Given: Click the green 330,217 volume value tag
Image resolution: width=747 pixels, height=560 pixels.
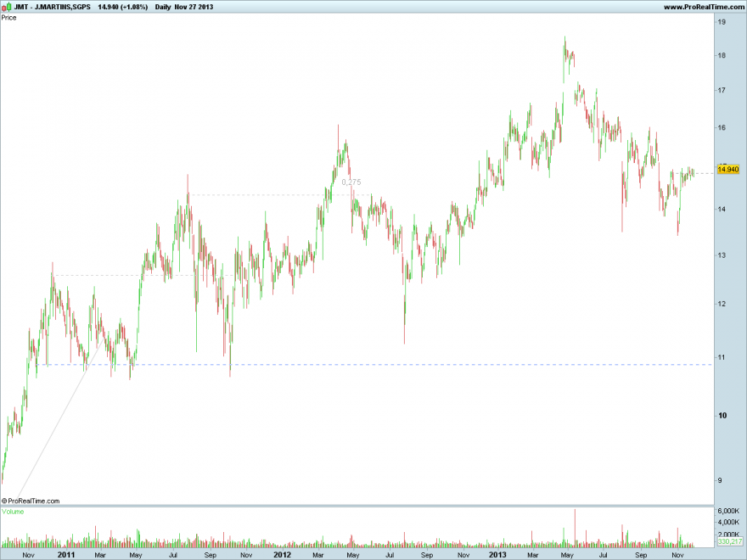Looking at the screenshot, I should coord(730,541).
